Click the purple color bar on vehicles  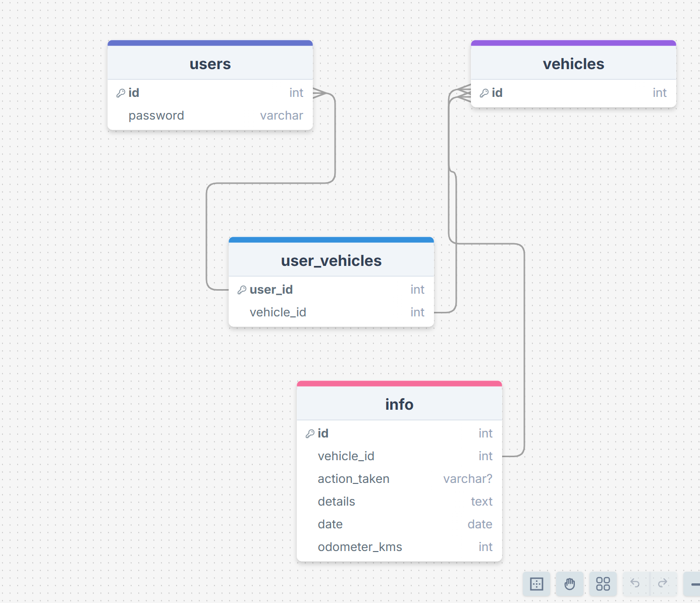coord(573,43)
